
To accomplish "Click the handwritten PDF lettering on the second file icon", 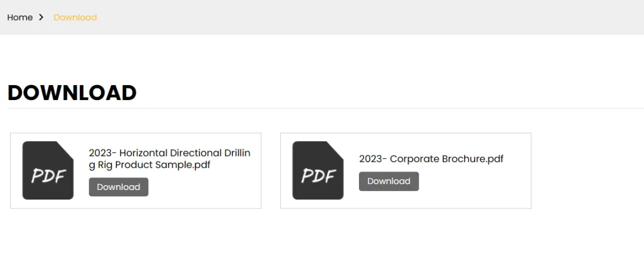I will tap(318, 176).
